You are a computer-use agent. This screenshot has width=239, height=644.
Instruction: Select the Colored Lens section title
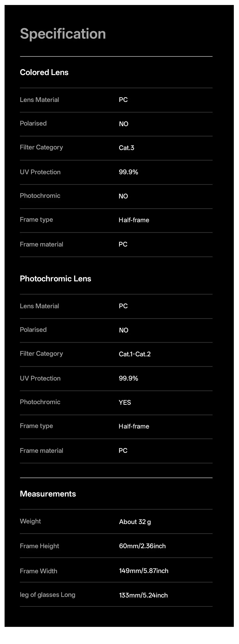(44, 72)
